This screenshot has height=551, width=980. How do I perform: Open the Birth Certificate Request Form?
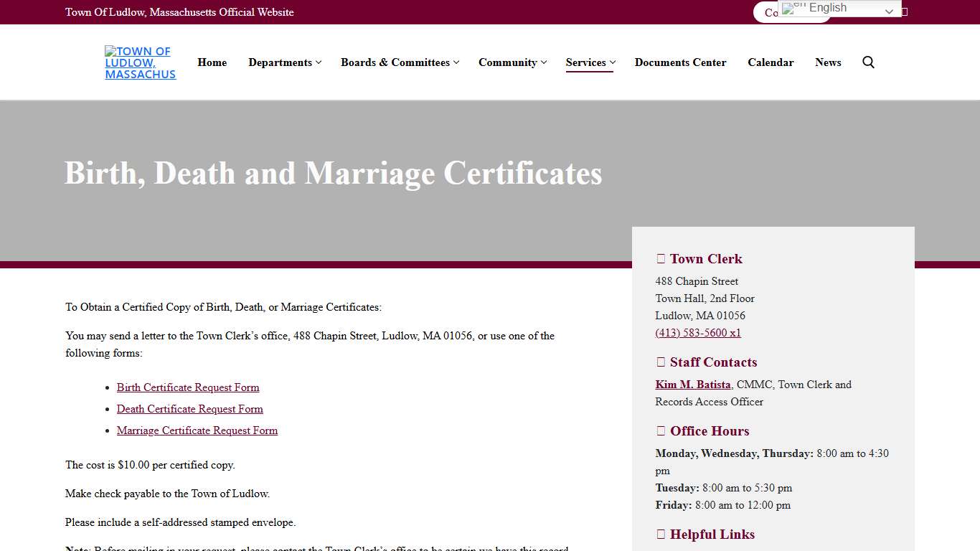[188, 387]
